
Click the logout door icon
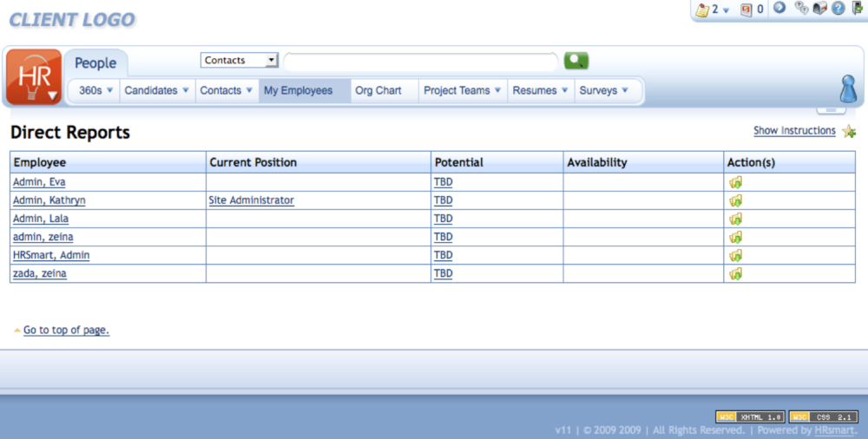[858, 8]
